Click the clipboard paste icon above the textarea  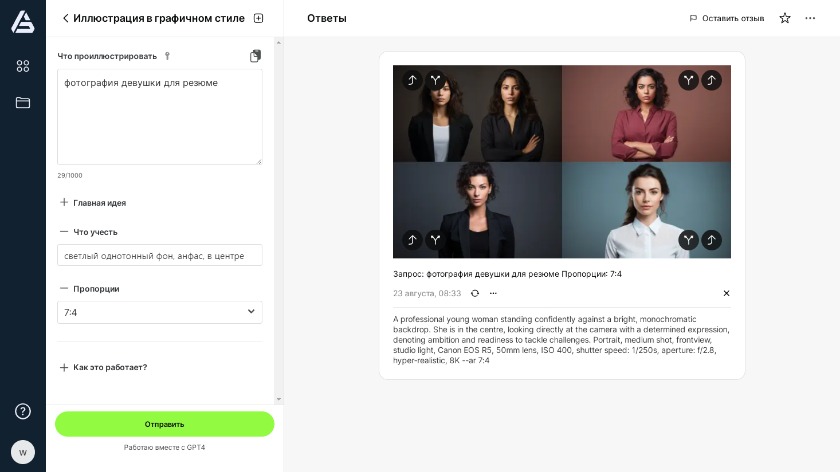tap(255, 56)
